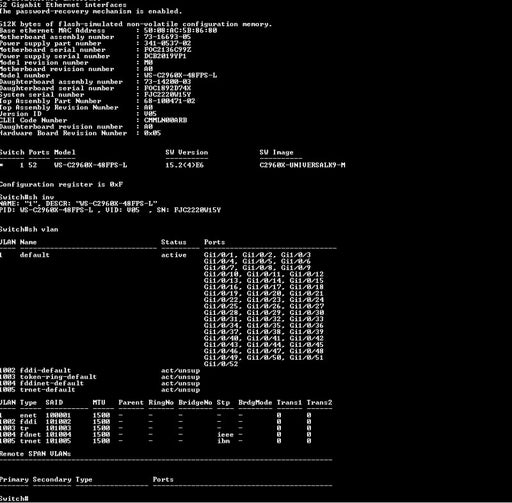The height and width of the screenshot is (503, 512).
Task: Click the 'Secondary' column header
Action: (x=52, y=480)
